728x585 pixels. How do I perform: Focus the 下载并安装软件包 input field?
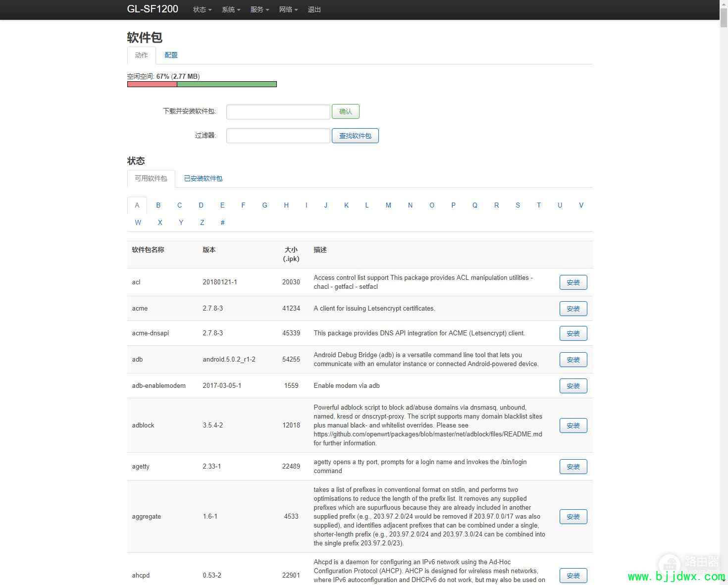[278, 112]
